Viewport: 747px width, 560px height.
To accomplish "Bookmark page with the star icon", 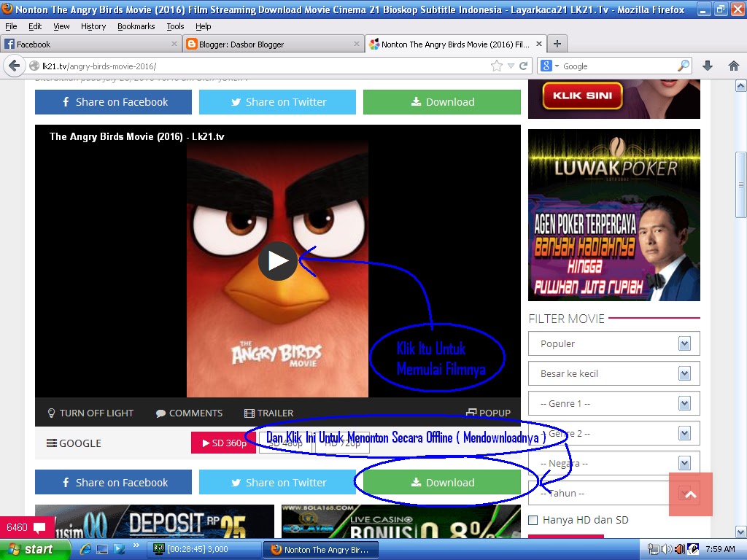I will tap(496, 66).
